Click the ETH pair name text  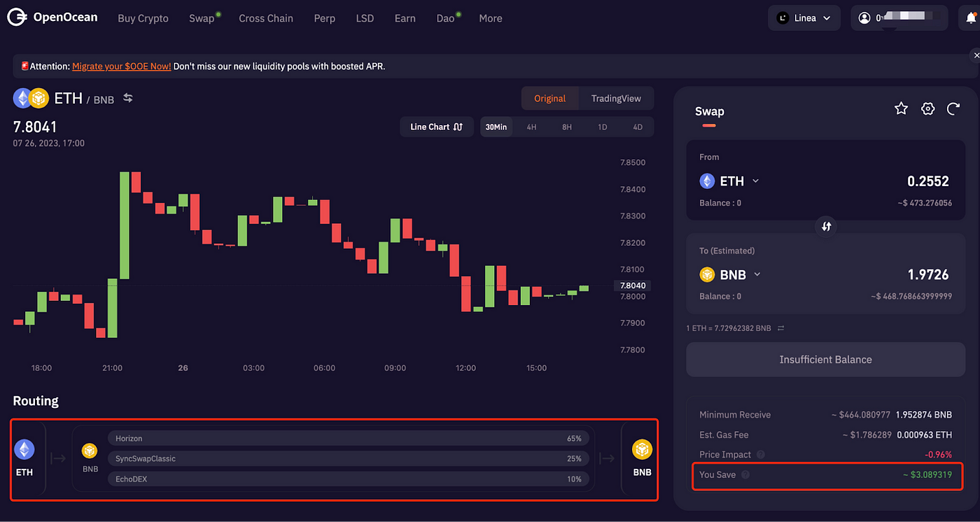click(69, 99)
